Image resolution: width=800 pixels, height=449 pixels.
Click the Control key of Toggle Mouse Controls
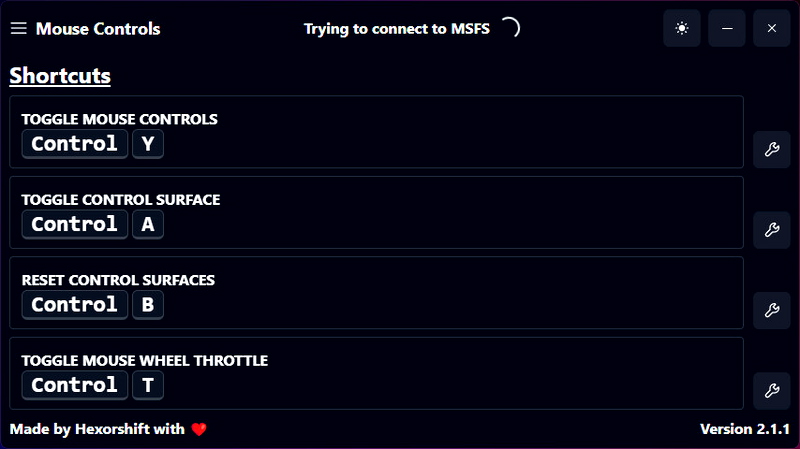point(75,144)
